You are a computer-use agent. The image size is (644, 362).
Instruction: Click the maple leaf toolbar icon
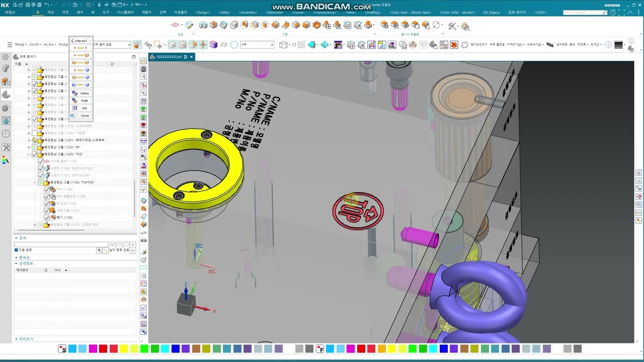coord(464,45)
